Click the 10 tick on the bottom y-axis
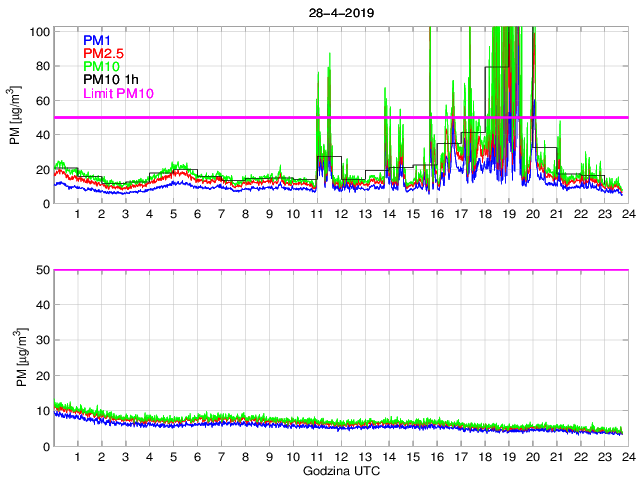This screenshot has width=640, height=480. coord(41,411)
